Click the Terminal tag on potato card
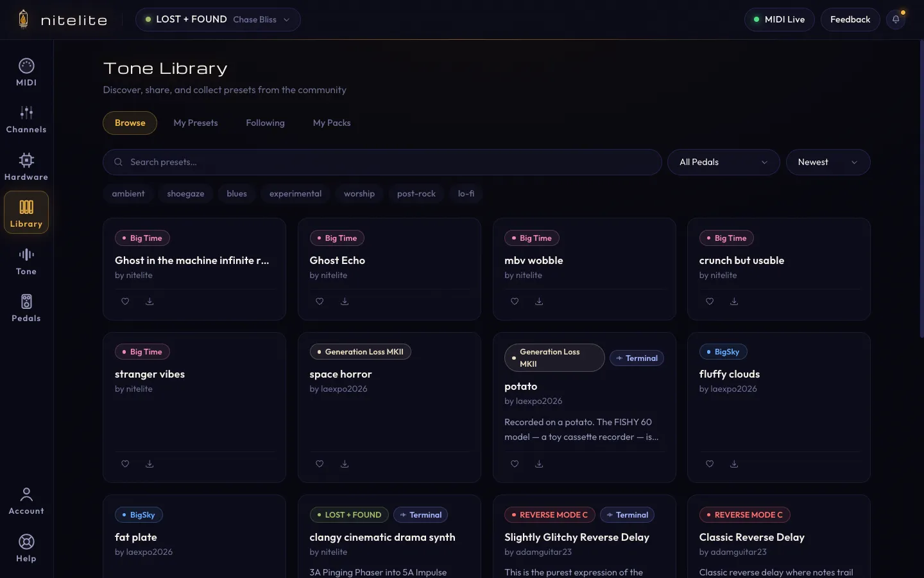Screen dimensions: 924x578 (x=637, y=358)
